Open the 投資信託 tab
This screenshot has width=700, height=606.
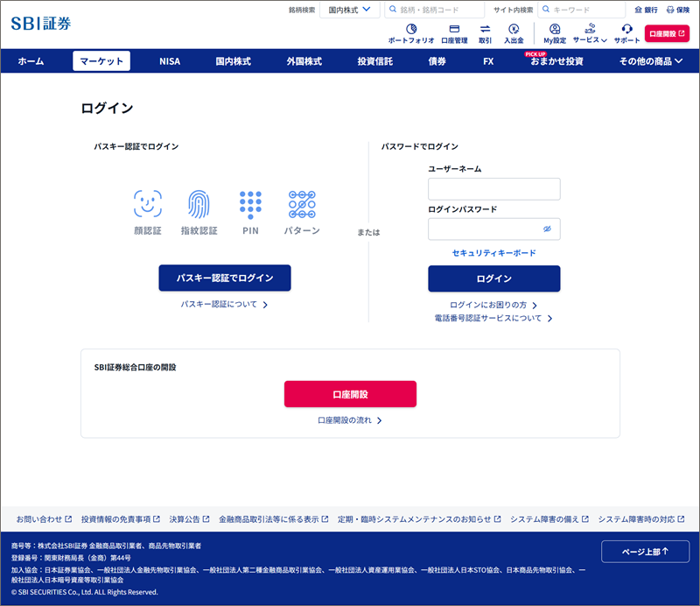[375, 61]
